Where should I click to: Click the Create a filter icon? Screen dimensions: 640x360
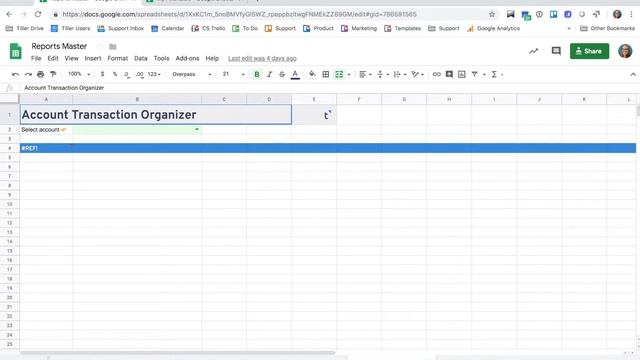475,74
